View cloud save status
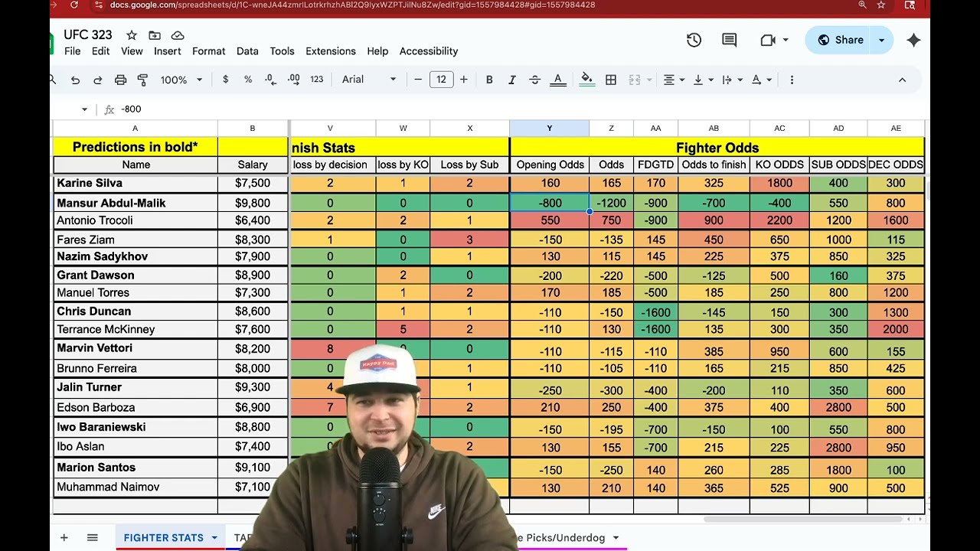 178,35
